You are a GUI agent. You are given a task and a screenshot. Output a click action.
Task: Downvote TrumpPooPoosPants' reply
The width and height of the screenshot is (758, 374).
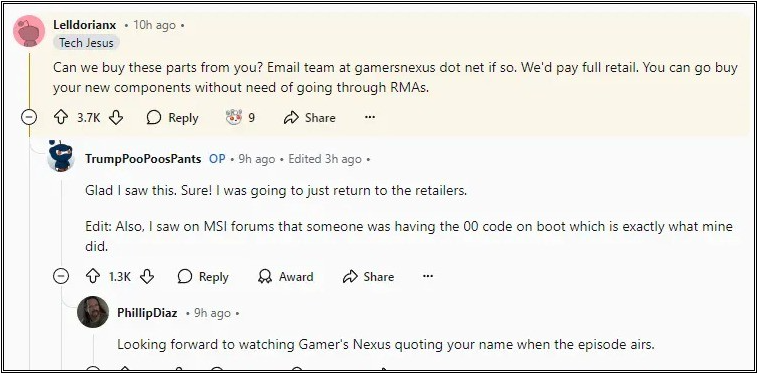[147, 276]
